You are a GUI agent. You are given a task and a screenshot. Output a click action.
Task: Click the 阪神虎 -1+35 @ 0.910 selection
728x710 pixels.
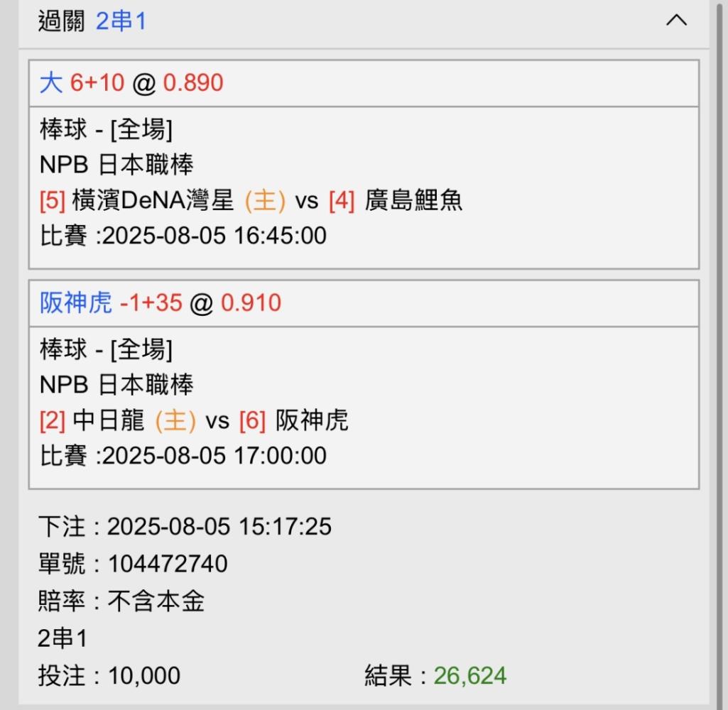click(161, 303)
